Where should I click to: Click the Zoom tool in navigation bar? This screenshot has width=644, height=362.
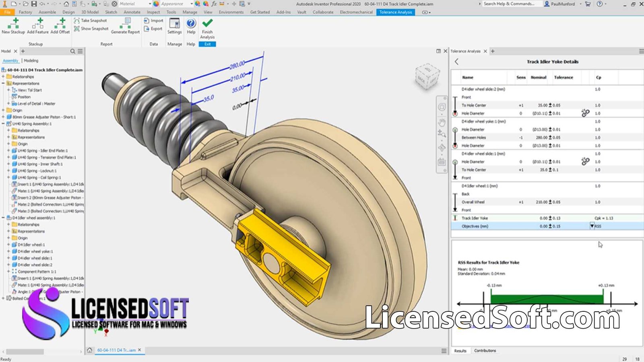[x=442, y=134]
